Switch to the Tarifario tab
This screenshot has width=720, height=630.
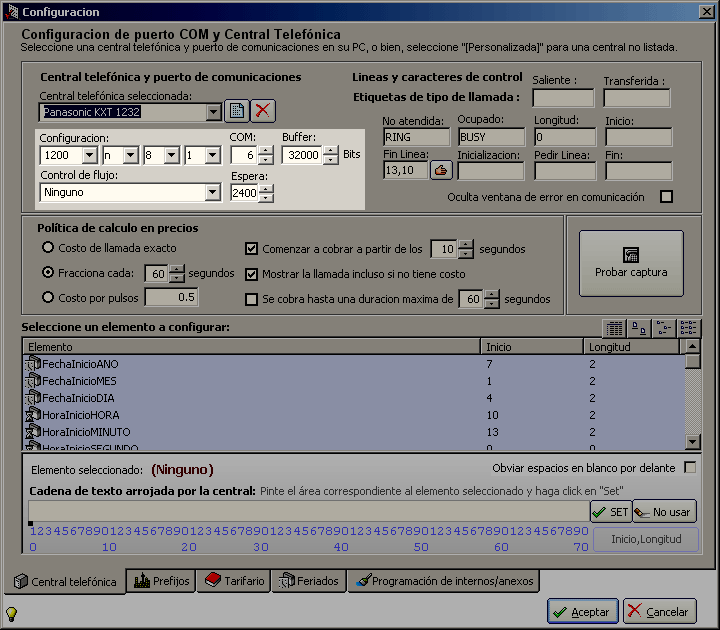pyautogui.click(x=234, y=581)
